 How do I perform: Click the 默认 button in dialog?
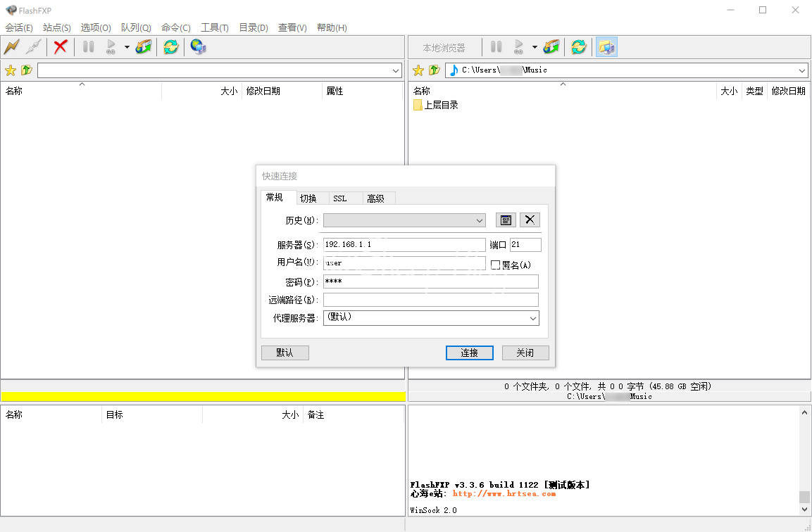click(285, 353)
